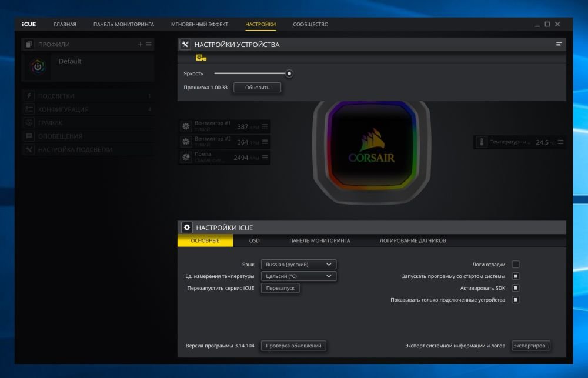
Task: Select the Настройки top tab
Action: pyautogui.click(x=260, y=24)
